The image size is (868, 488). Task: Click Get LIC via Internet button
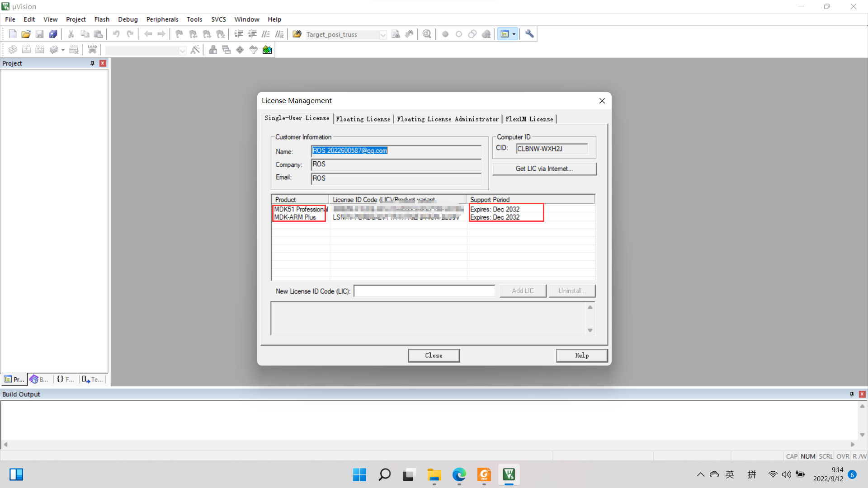click(544, 169)
